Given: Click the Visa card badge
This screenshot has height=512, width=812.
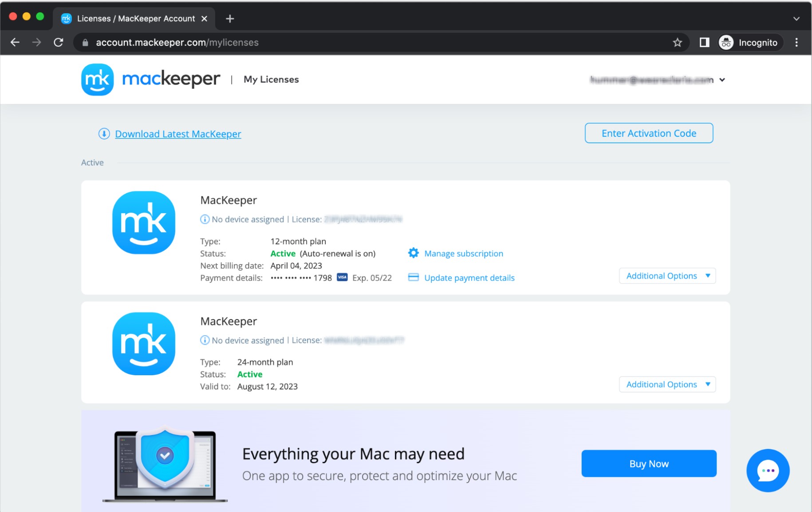Looking at the screenshot, I should 342,278.
